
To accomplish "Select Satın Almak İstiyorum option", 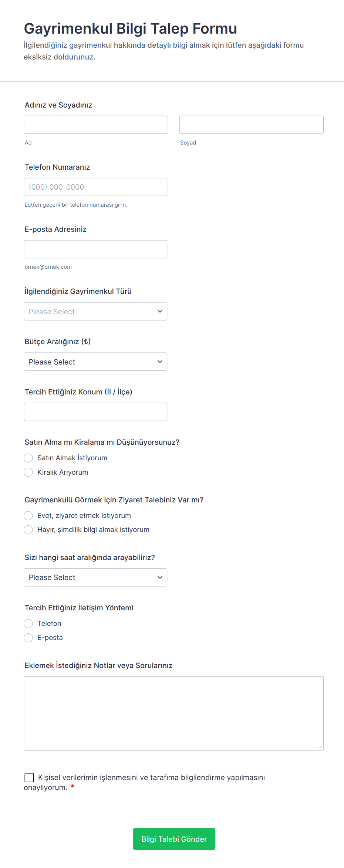I will [x=28, y=458].
